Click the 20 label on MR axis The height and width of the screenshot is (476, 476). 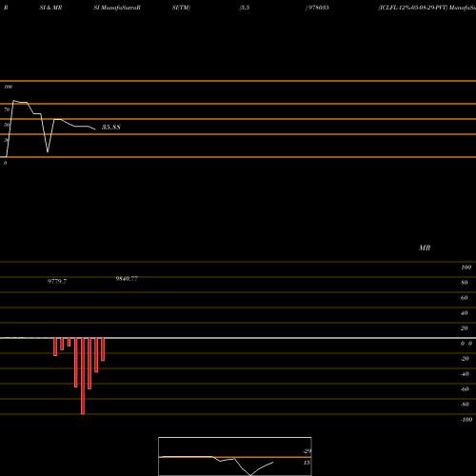pos(464,328)
